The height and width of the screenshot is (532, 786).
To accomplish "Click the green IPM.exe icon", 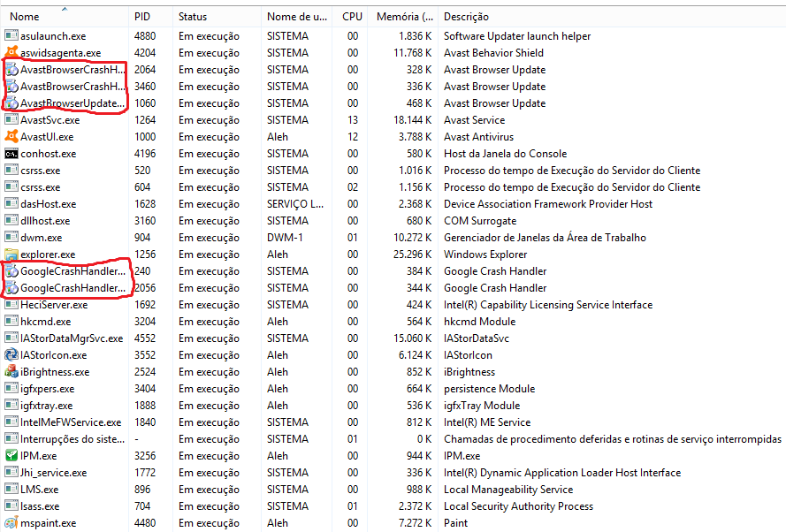I will click(11, 455).
